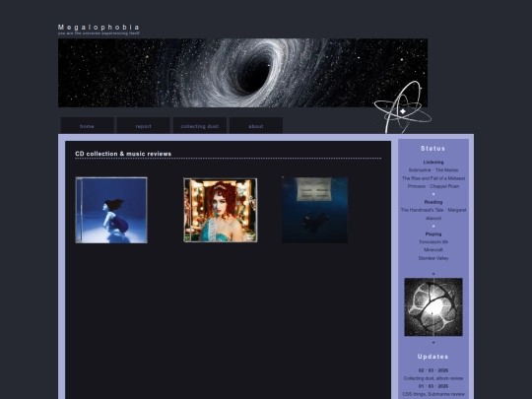The height and width of the screenshot is (399, 532).
Task: Open the home navigation tab
Action: point(88,126)
